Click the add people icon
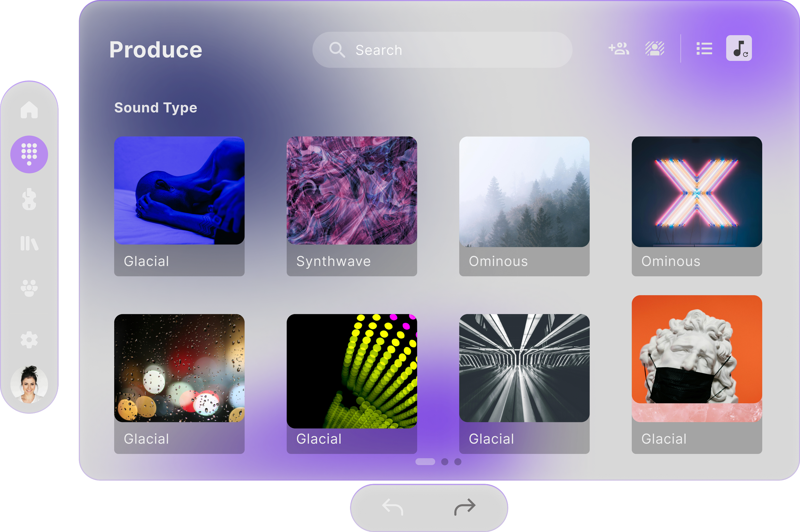This screenshot has width=800, height=532. click(x=619, y=49)
